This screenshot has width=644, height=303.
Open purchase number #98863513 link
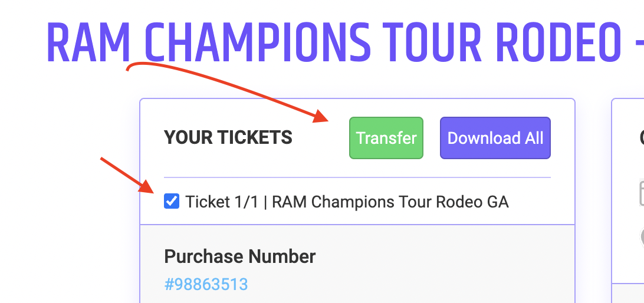[x=206, y=284]
